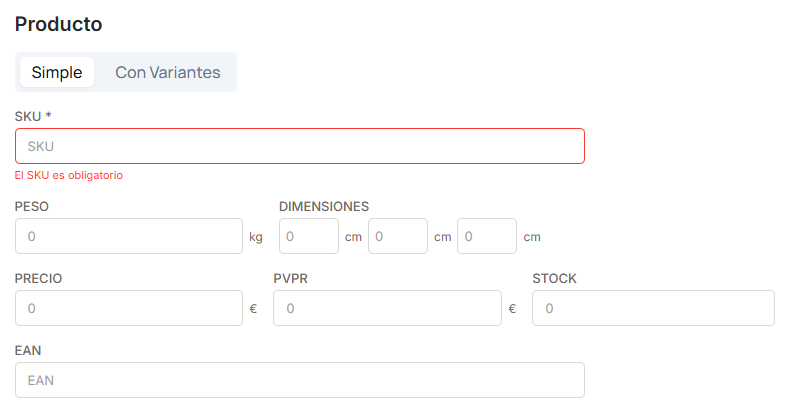This screenshot has height=414, width=788.
Task: Click the euro symbol beside PVPR
Action: [x=512, y=308]
